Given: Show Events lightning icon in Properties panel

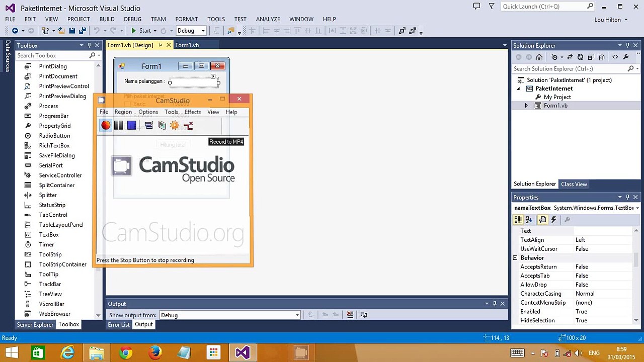Looking at the screenshot, I should 553,220.
